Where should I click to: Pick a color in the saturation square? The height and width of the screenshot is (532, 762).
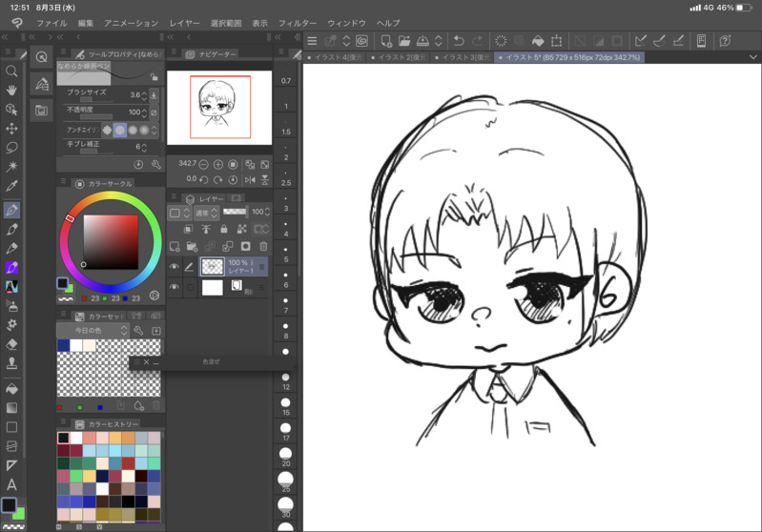pyautogui.click(x=111, y=242)
